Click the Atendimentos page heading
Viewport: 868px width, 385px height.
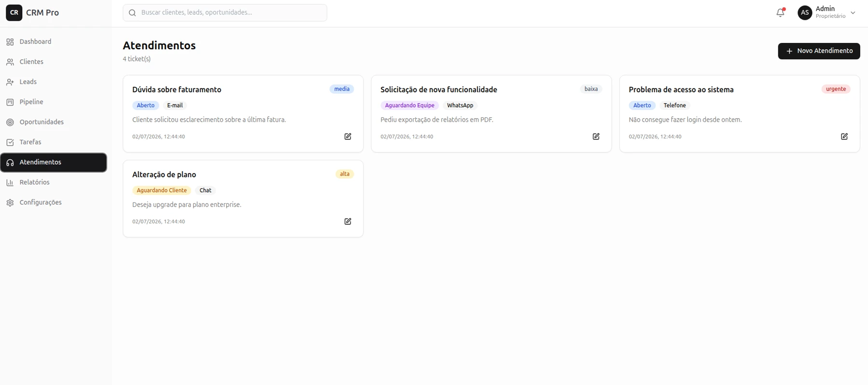tap(159, 45)
